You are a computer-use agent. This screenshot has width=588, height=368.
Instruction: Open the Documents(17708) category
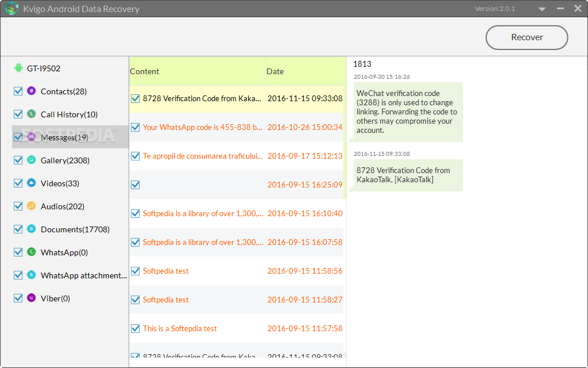[75, 229]
